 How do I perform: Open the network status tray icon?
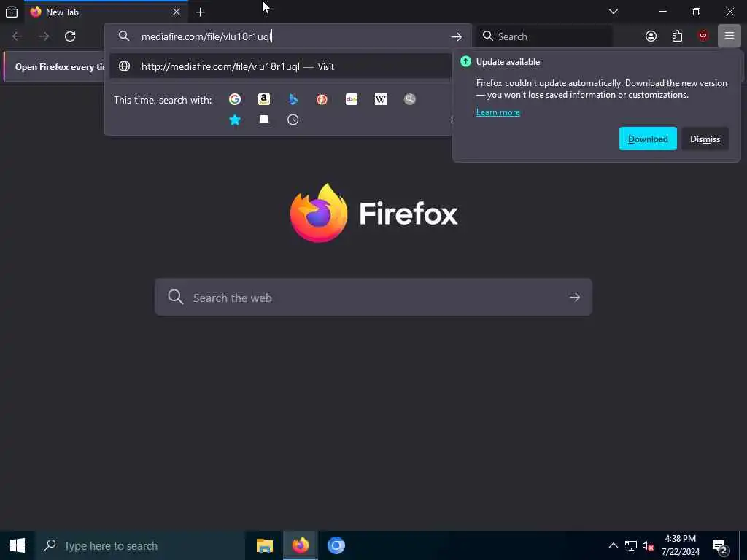[x=631, y=545]
